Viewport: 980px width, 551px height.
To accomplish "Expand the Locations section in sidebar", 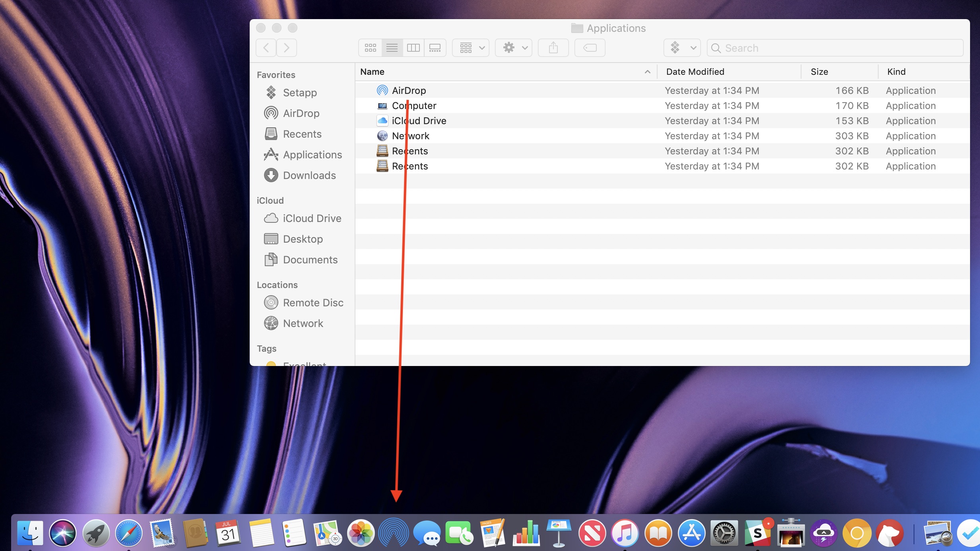I will point(277,284).
